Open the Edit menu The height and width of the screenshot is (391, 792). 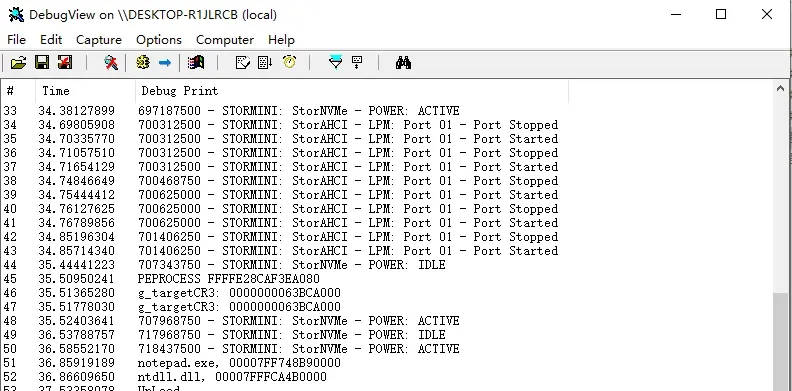[x=51, y=40]
